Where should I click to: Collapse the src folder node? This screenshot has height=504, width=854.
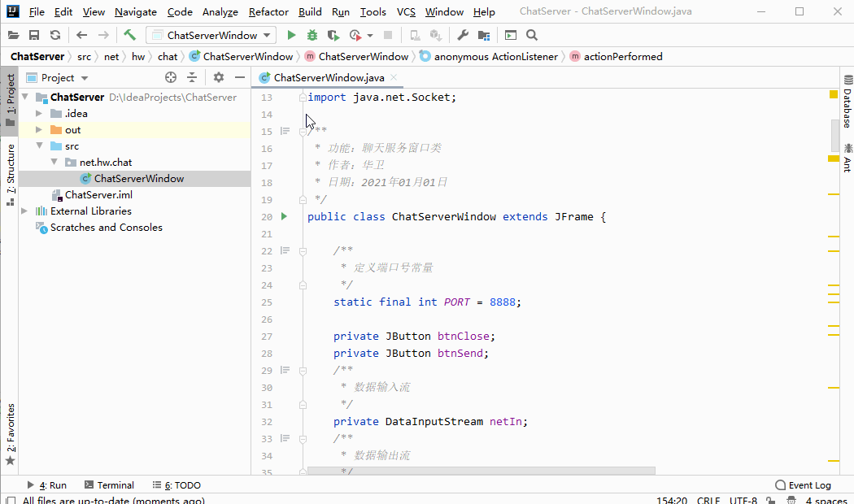pos(39,146)
